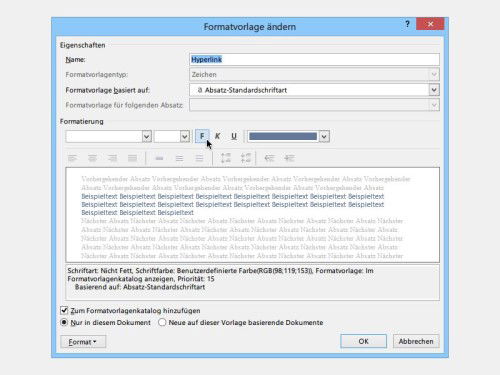Select Neue auf dieser Vorlage basierende Dokumente
The height and width of the screenshot is (375, 500).
coord(162,322)
